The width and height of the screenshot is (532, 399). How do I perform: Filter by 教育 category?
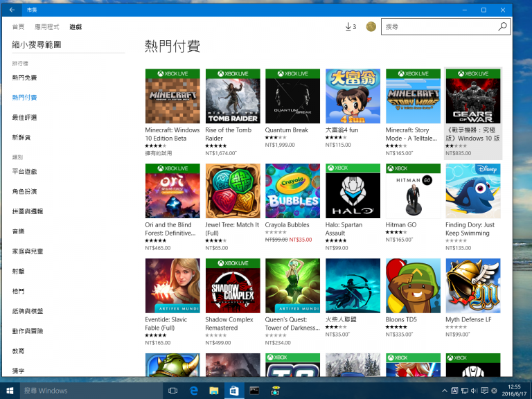tap(18, 351)
